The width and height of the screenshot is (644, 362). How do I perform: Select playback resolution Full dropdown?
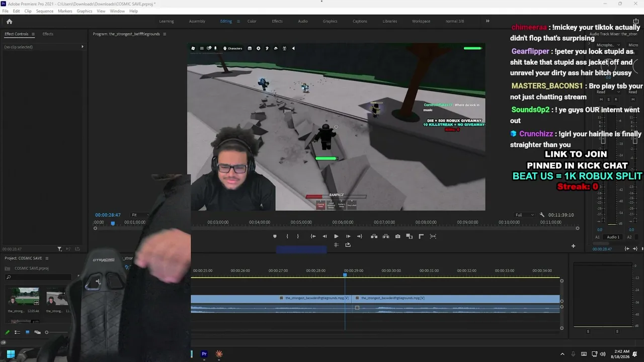tap(525, 215)
